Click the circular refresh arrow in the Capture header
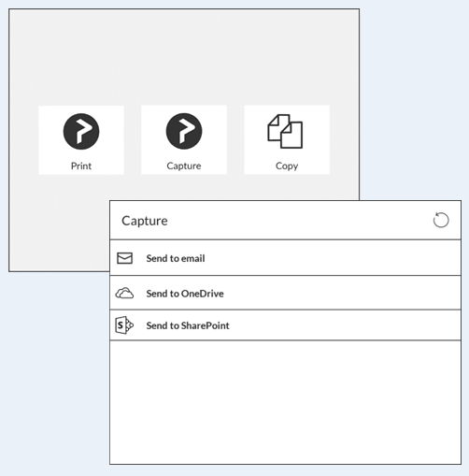The image size is (469, 476). point(441,220)
